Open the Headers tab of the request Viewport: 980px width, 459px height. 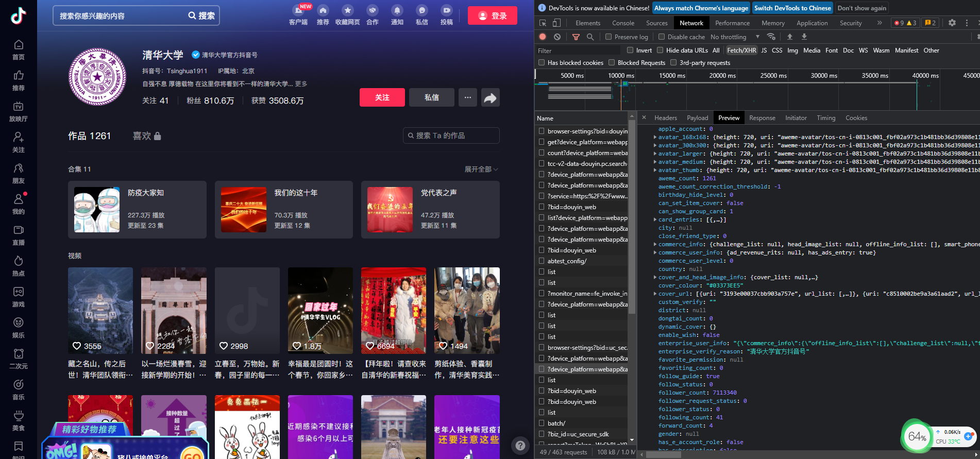pos(666,118)
